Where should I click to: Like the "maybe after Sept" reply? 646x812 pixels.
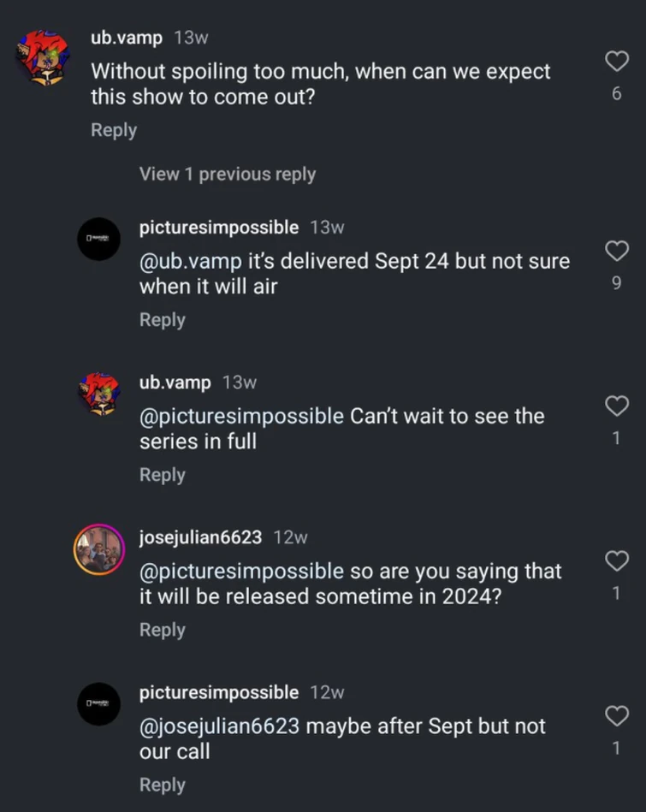[616, 715]
